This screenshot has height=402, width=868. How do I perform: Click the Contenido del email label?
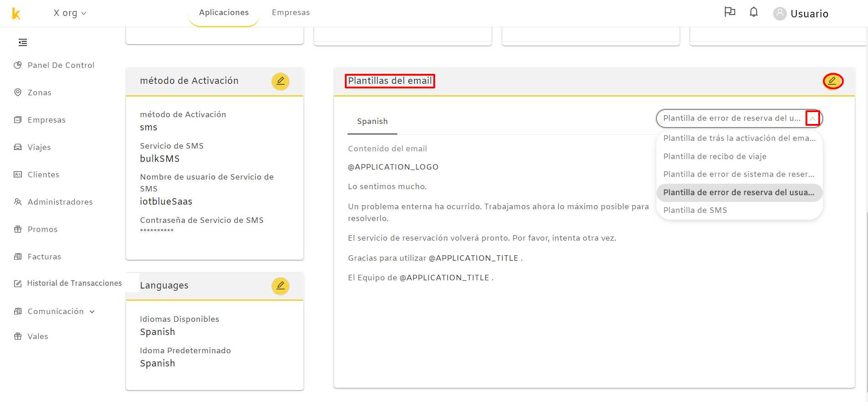387,149
